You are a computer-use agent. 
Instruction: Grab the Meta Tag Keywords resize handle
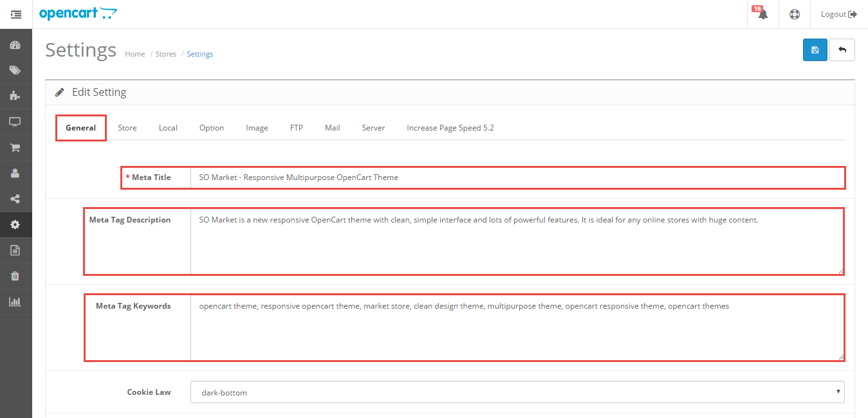tap(840, 356)
